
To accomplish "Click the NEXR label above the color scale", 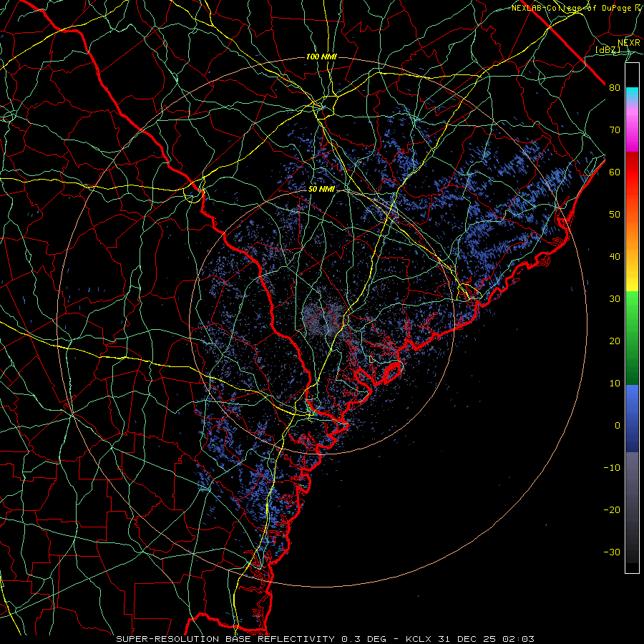I will click(x=629, y=43).
